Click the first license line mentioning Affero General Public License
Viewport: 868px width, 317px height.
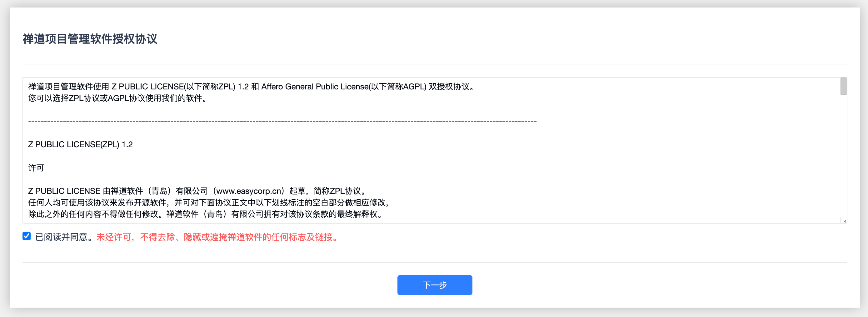click(x=252, y=87)
